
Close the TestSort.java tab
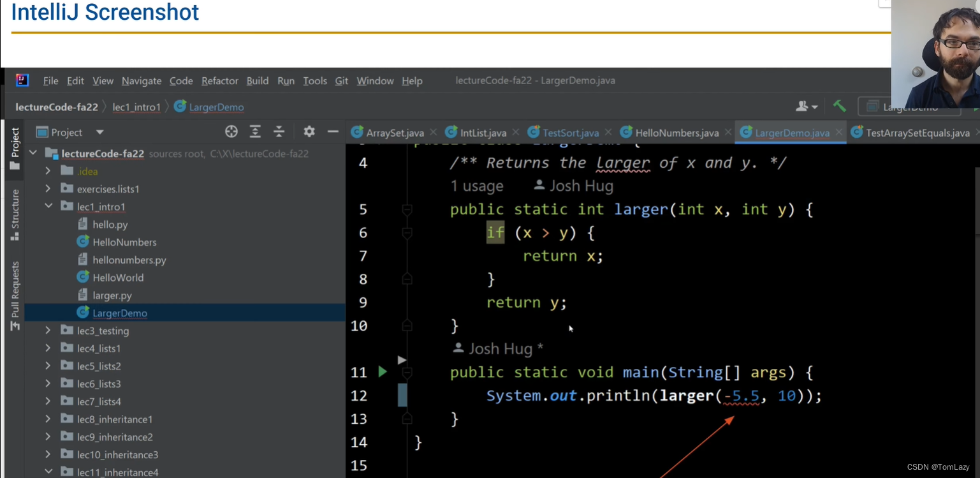608,133
